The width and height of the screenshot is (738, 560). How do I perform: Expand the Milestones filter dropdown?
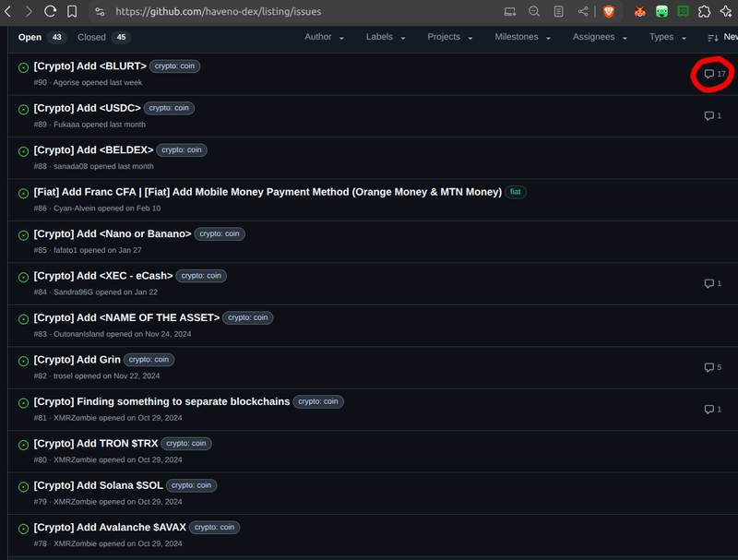[522, 37]
